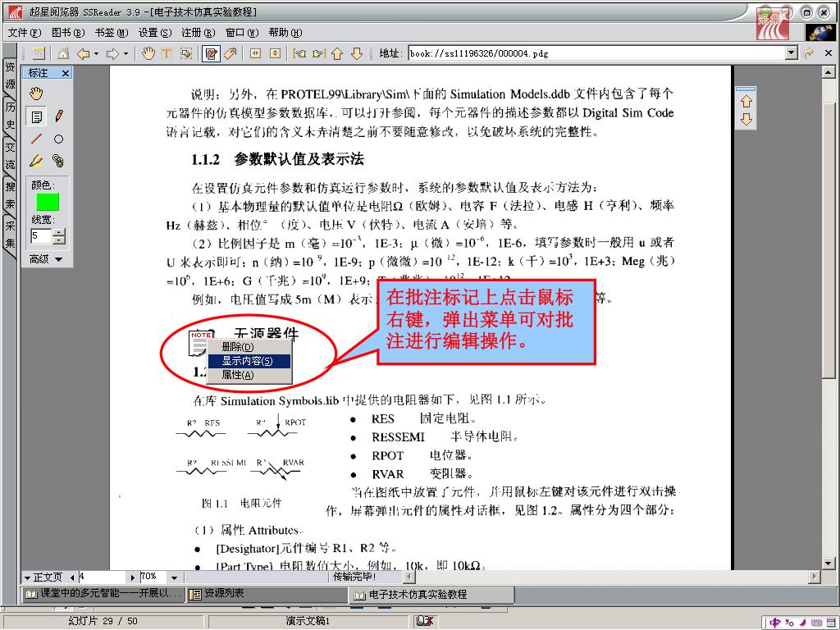Click the NOTE annotation icon on page
The width and height of the screenshot is (840, 630).
(199, 343)
